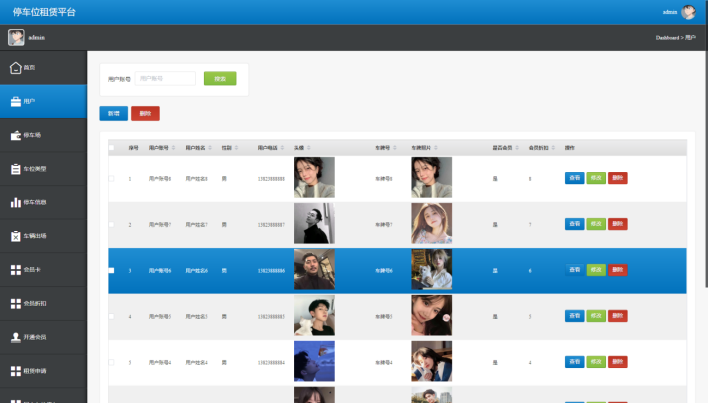Image resolution: width=709 pixels, height=403 pixels.
Task: Click the briefcase icon beside 用户
Action: (x=15, y=101)
